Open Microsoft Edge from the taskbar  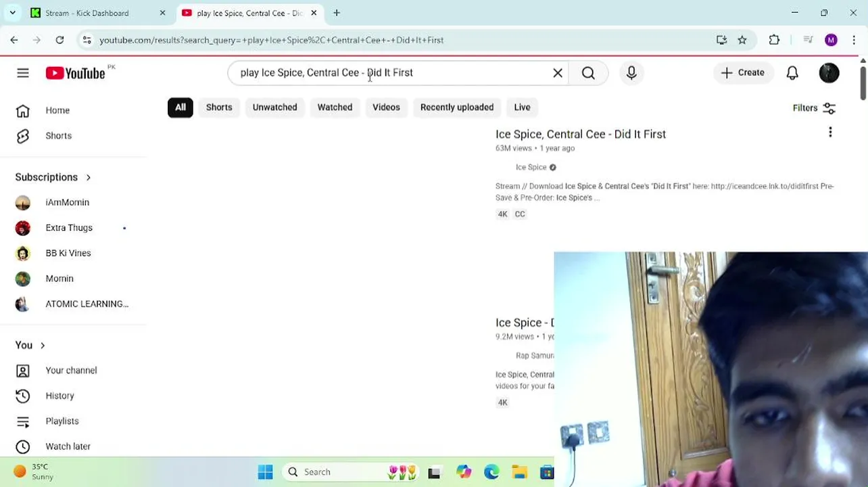[x=491, y=472]
